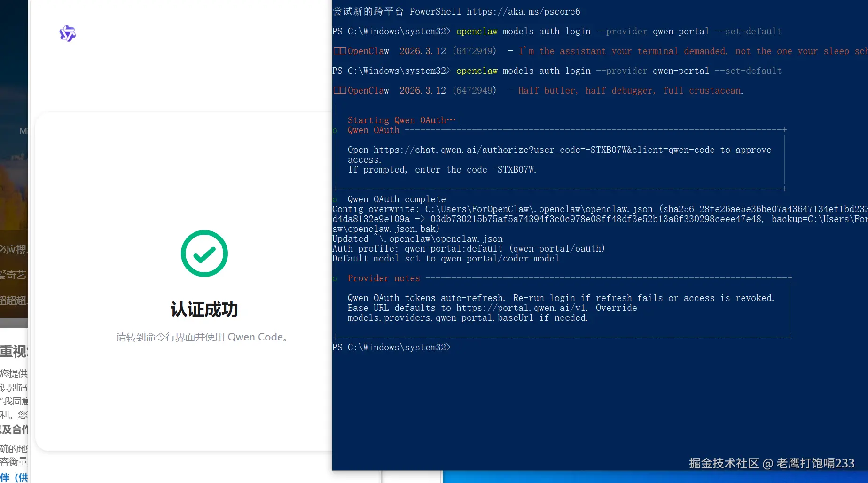Click the 'Config overwrite' line in terminal
This screenshot has width=868, height=483.
[600, 209]
